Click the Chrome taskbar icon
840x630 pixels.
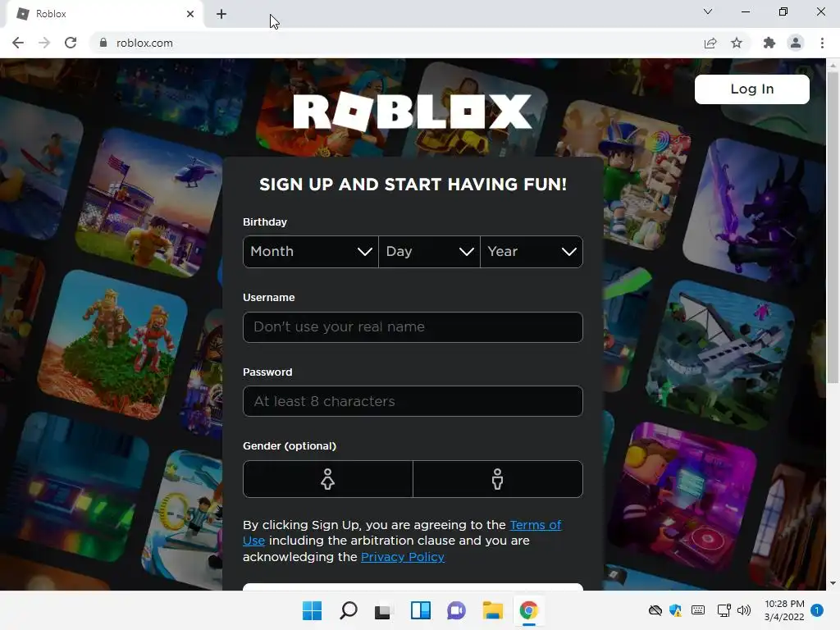pos(529,610)
